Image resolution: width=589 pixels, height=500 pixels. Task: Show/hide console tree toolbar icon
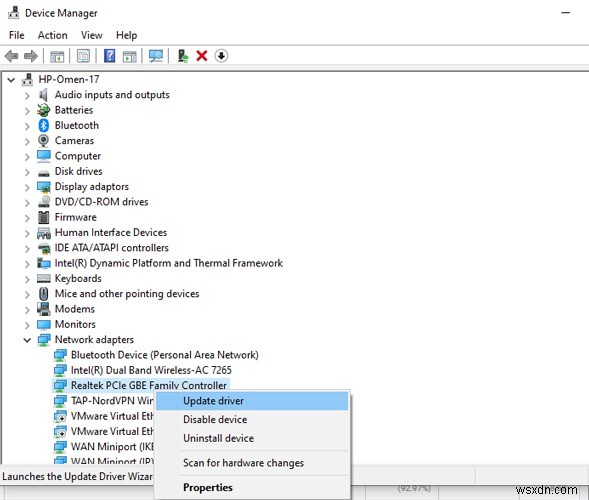pyautogui.click(x=57, y=56)
